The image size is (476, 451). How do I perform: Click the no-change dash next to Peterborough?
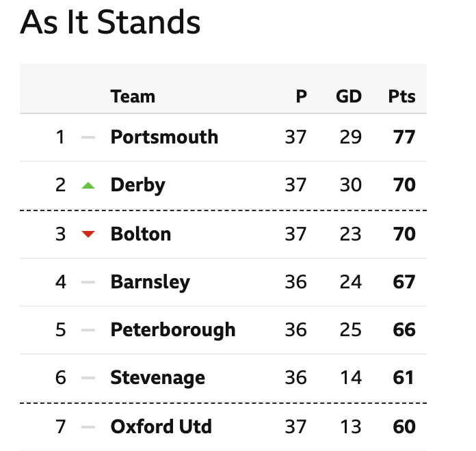pos(88,330)
